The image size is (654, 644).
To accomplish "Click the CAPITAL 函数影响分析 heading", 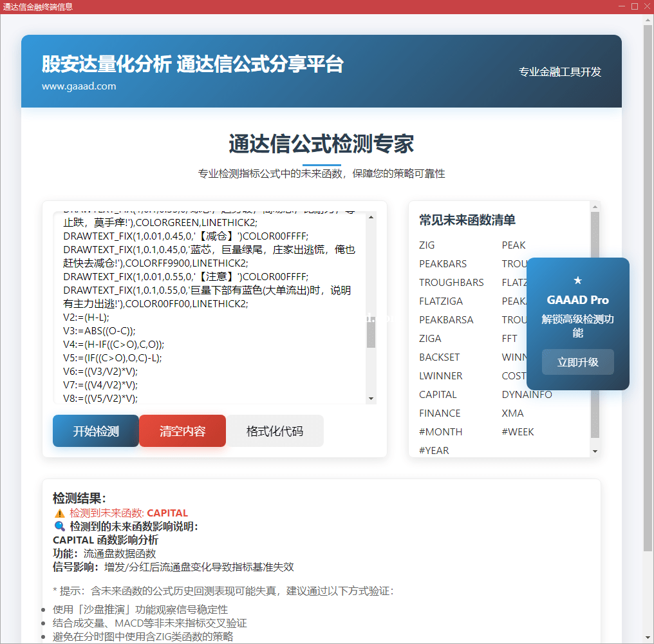I will click(x=106, y=540).
